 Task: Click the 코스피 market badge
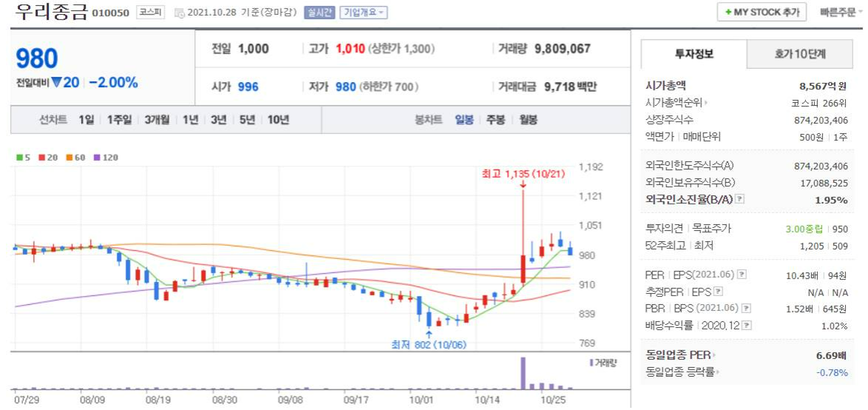coord(150,13)
